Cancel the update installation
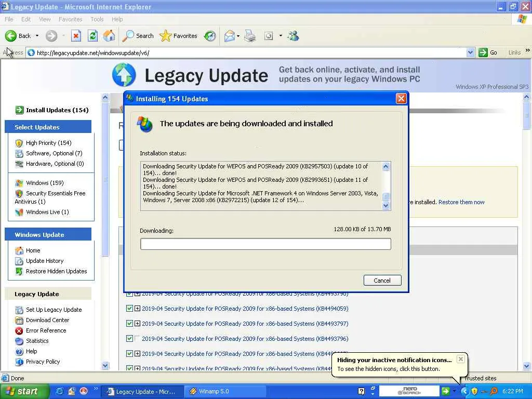The width and height of the screenshot is (532, 399). coord(382,280)
